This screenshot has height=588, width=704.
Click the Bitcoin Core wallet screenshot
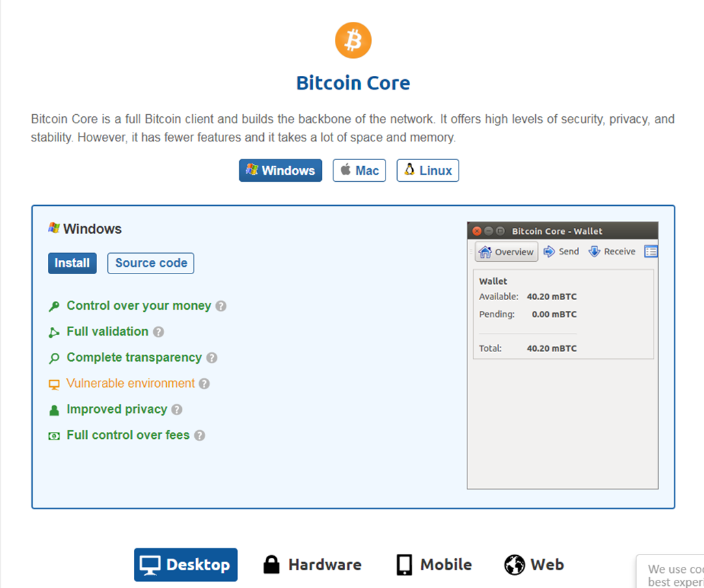point(563,356)
